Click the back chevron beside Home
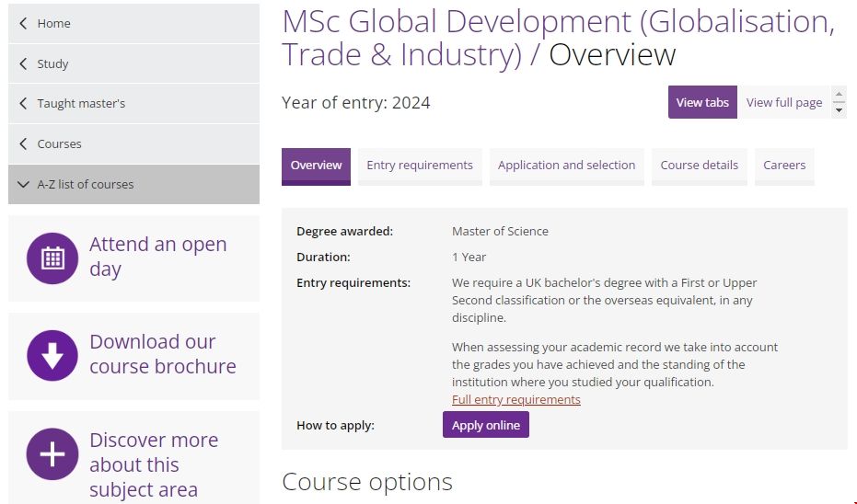The image size is (857, 504). 23,23
